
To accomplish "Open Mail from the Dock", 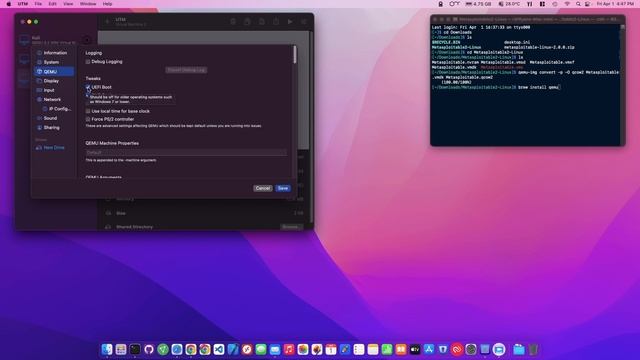I will pyautogui.click(x=275, y=349).
